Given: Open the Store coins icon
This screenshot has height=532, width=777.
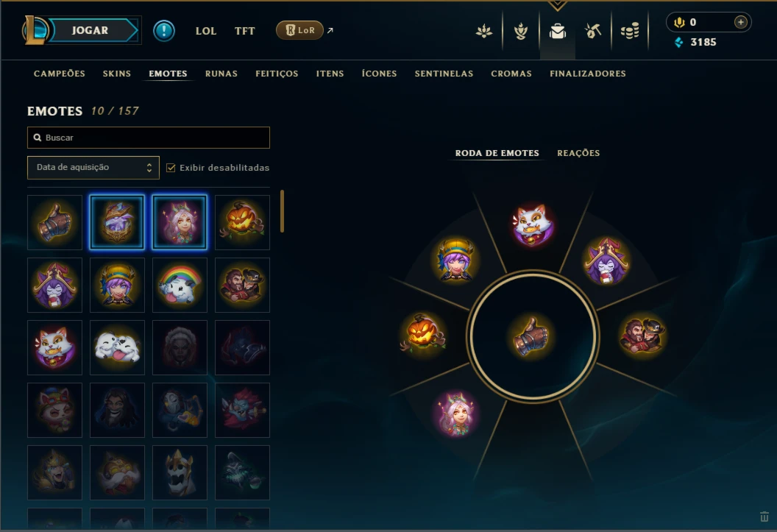Looking at the screenshot, I should pyautogui.click(x=630, y=31).
